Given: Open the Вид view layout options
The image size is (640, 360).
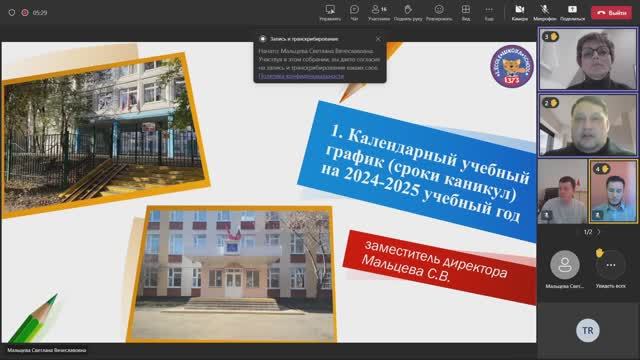Looking at the screenshot, I should 466,12.
